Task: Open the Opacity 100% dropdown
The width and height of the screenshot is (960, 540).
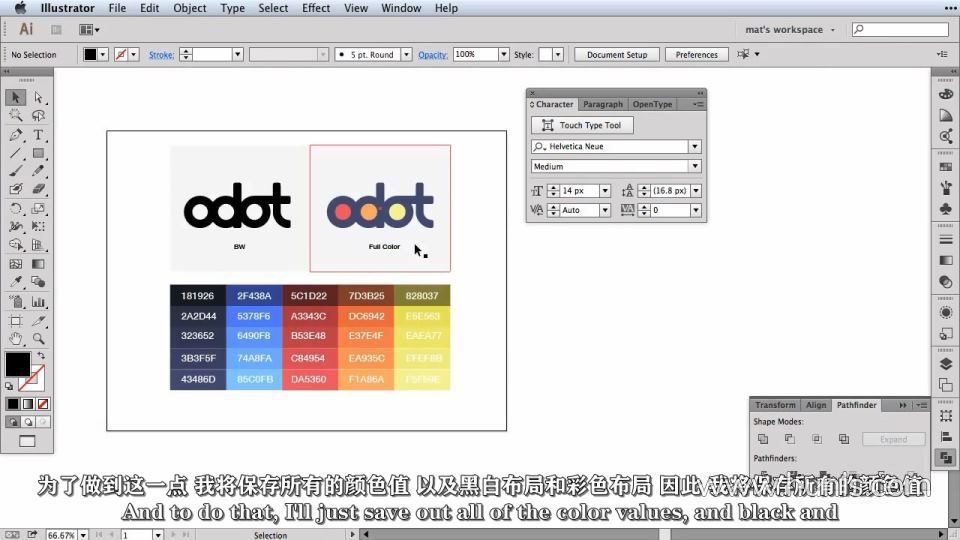Action: (503, 54)
